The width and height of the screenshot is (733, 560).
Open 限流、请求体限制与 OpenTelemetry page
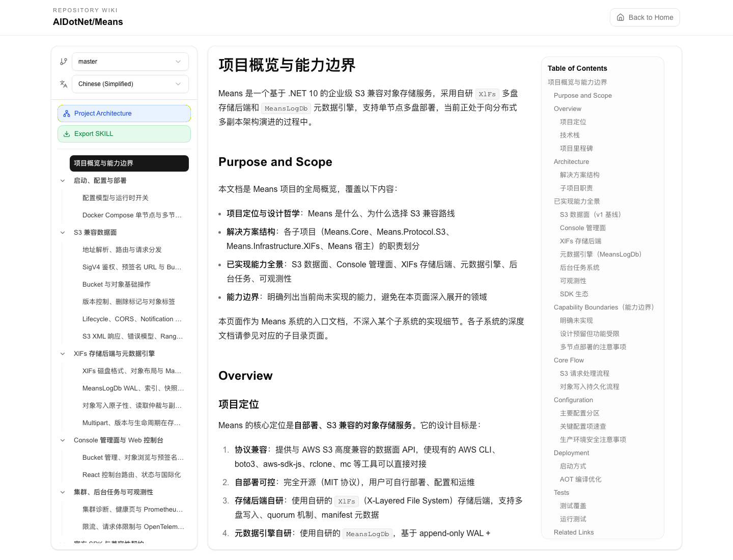pos(133,527)
